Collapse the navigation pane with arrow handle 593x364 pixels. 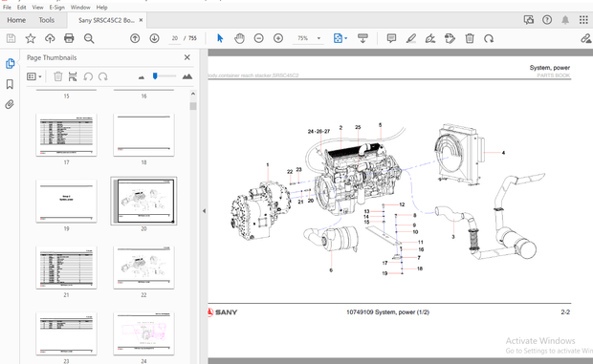tap(205, 211)
